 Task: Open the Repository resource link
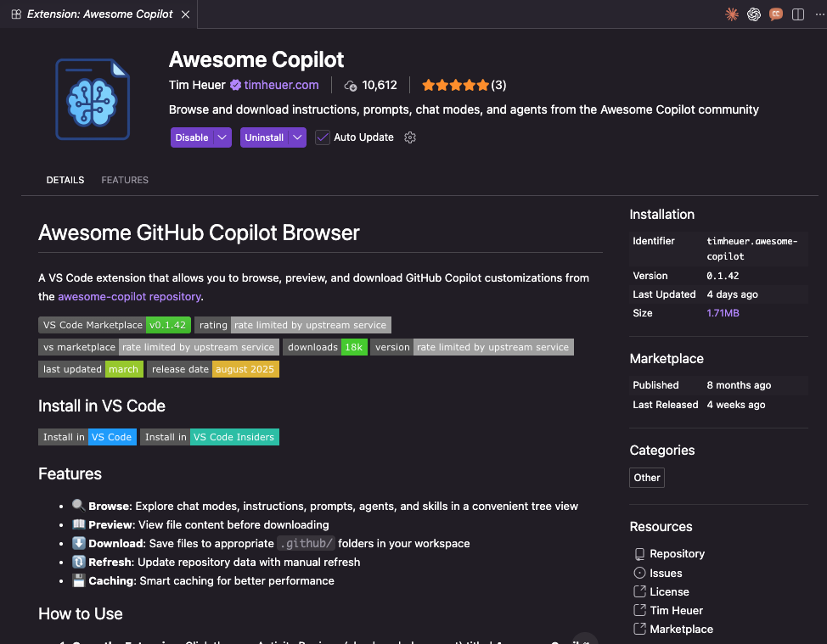677,553
